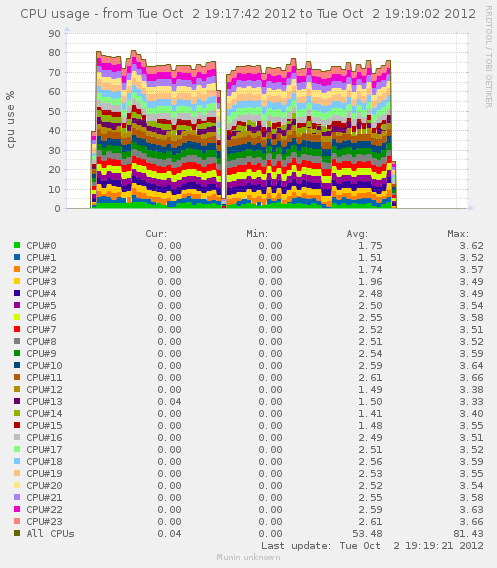This screenshot has width=497, height=568.
Task: Click the CPU#22 magenta legend swatch
Action: (17, 509)
